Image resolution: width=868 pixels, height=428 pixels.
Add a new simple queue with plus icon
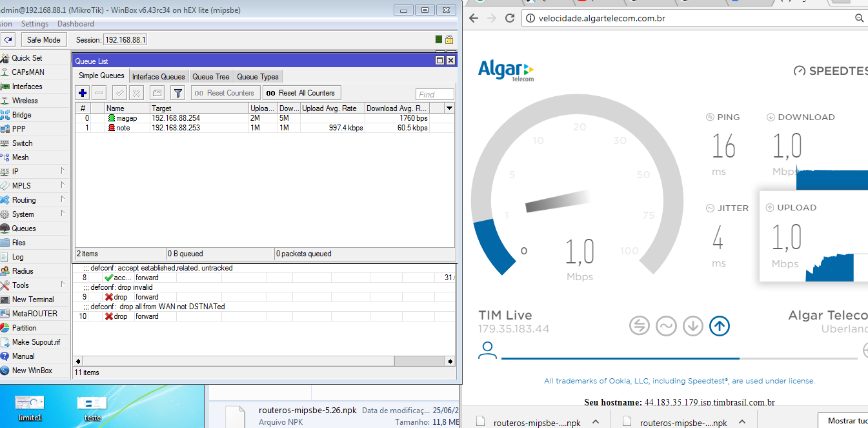click(x=83, y=93)
